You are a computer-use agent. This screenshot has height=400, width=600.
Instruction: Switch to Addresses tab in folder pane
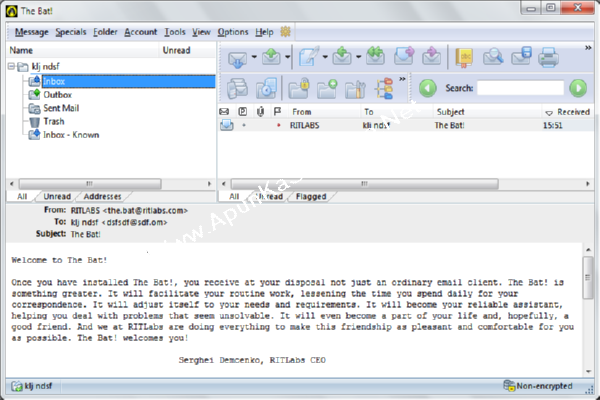(x=102, y=196)
